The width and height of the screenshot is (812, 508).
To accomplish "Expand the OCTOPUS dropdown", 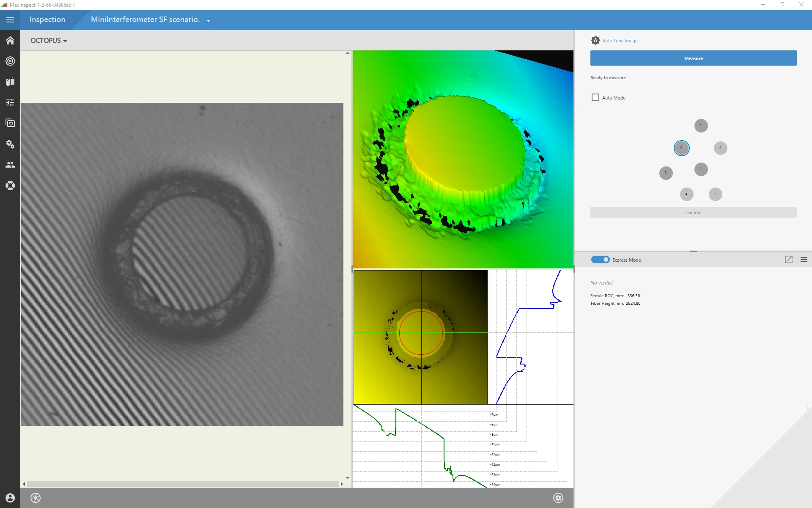I will tap(49, 41).
